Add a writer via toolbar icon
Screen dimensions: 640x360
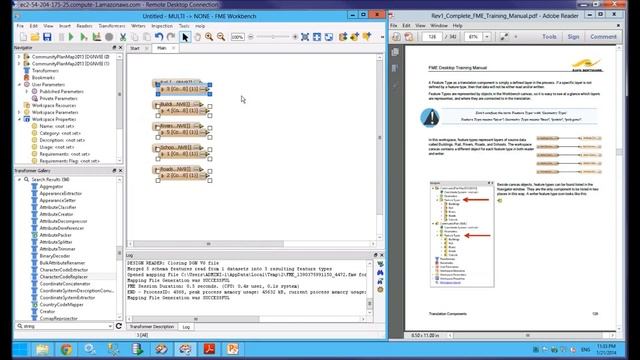click(x=354, y=37)
